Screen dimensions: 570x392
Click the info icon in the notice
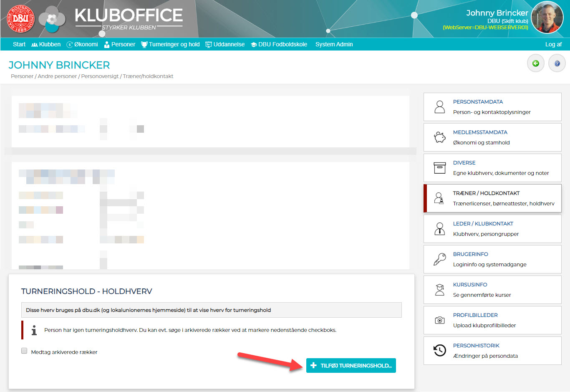click(34, 330)
